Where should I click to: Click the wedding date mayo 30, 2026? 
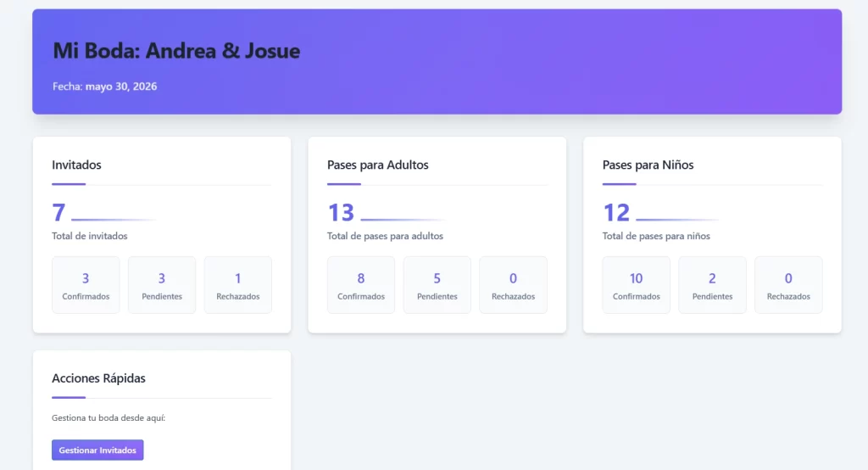coord(121,87)
